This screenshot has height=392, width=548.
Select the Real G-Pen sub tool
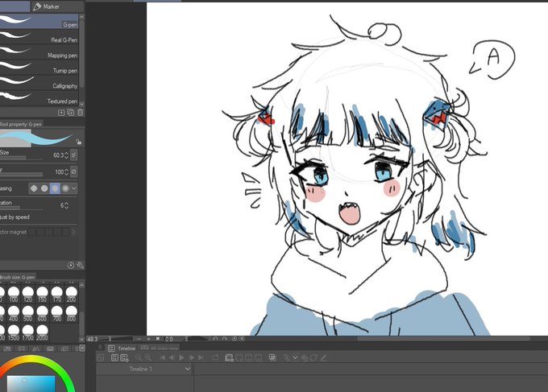pos(39,36)
